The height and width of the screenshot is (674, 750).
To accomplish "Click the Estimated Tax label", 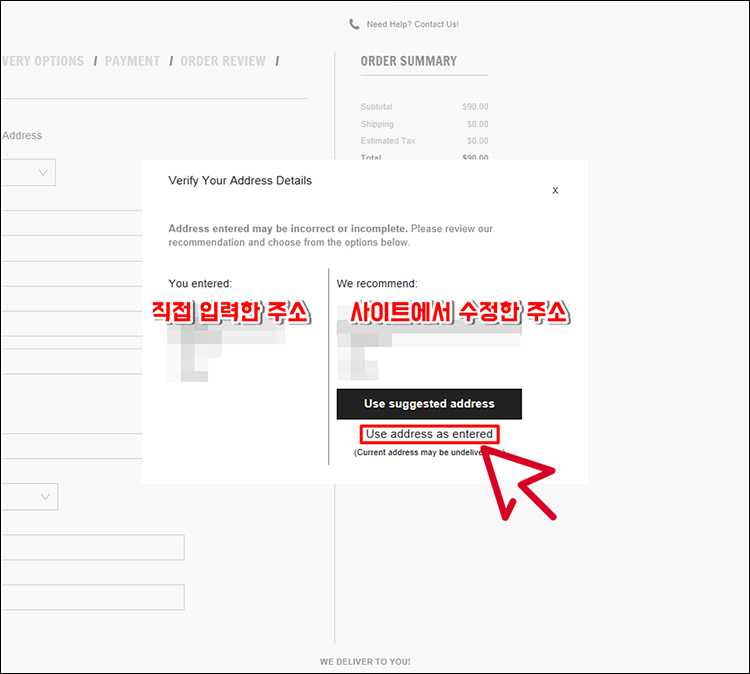I will tap(388, 141).
